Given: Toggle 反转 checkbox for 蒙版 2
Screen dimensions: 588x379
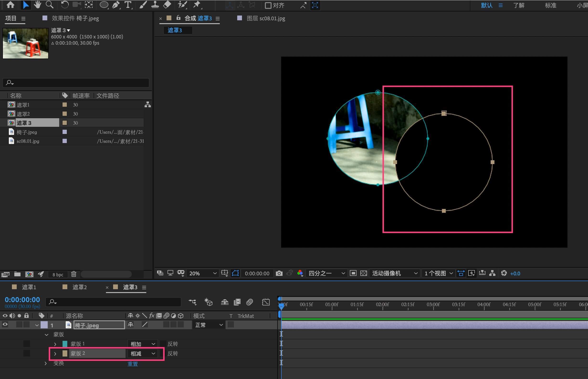Looking at the screenshot, I should (162, 353).
